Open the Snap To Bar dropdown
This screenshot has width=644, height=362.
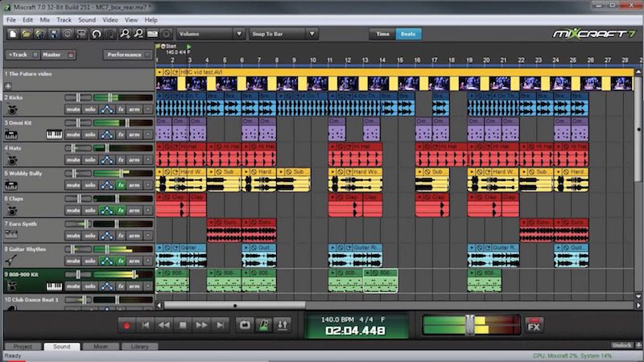283,34
